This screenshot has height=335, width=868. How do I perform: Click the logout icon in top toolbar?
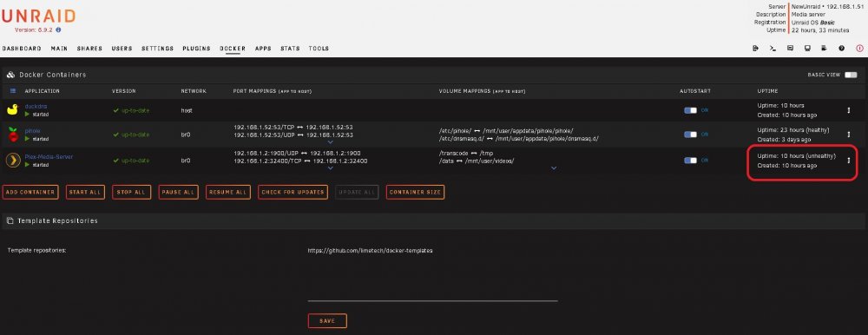(x=756, y=49)
